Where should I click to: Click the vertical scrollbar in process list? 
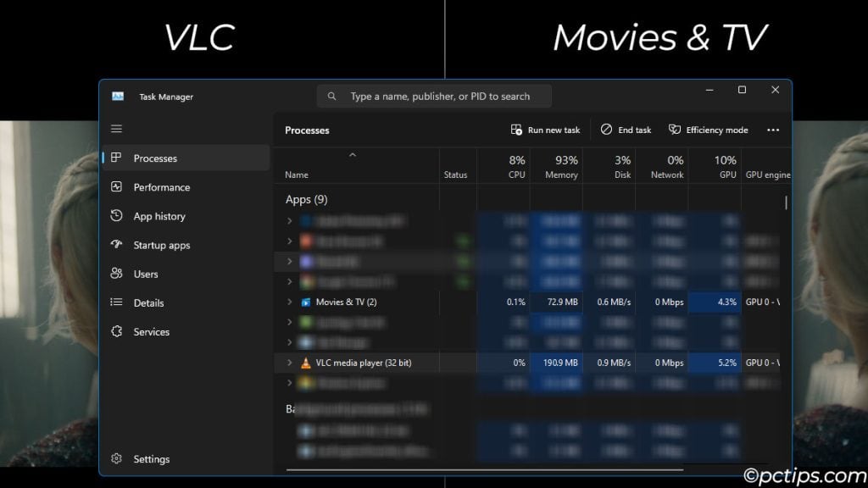pyautogui.click(x=786, y=202)
